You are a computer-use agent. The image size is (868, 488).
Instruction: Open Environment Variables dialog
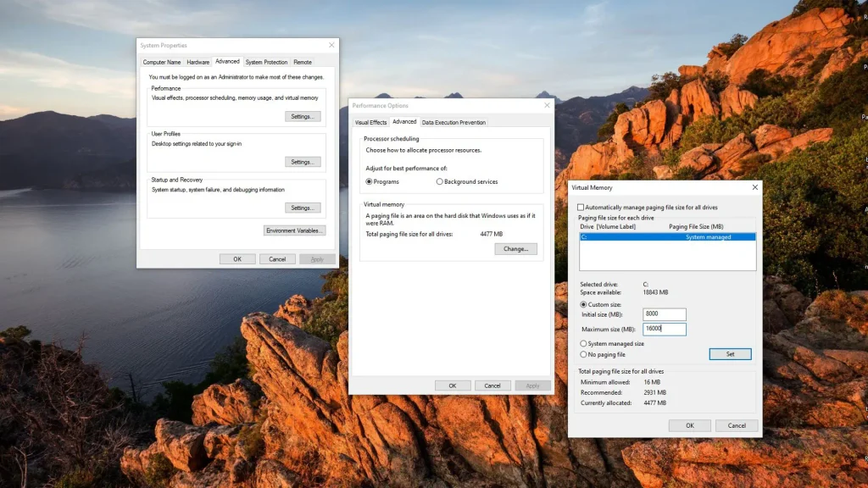[x=294, y=230]
